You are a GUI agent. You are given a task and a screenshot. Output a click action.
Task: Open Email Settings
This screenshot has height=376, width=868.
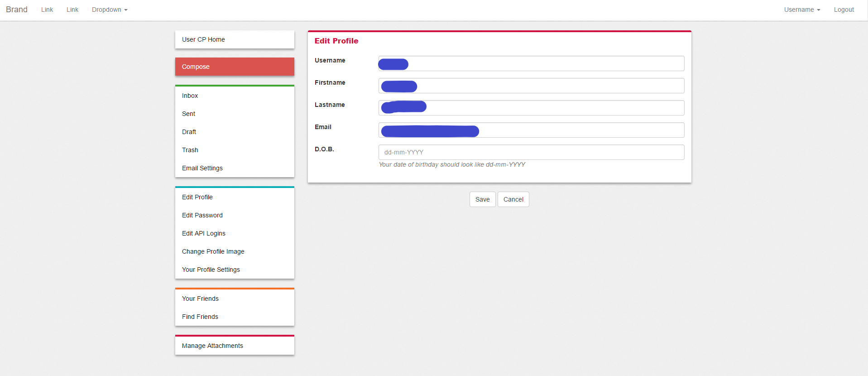click(x=235, y=168)
